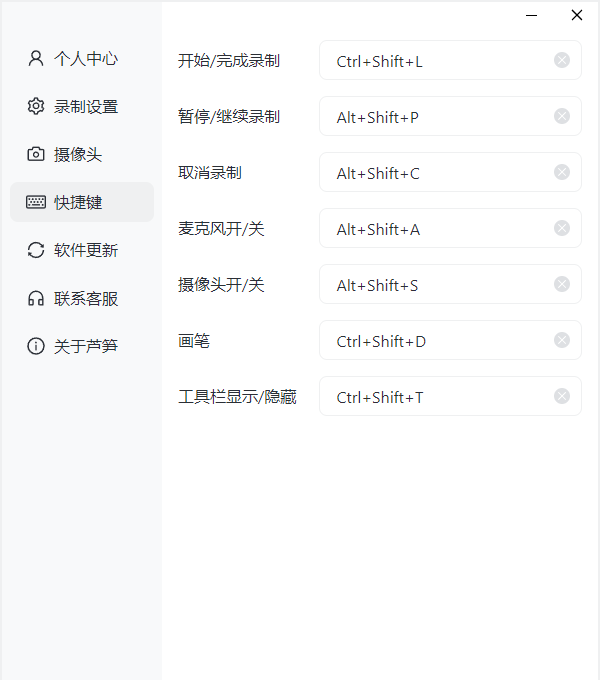
Task: Switch to 软件更新 section
Action: pos(85,250)
